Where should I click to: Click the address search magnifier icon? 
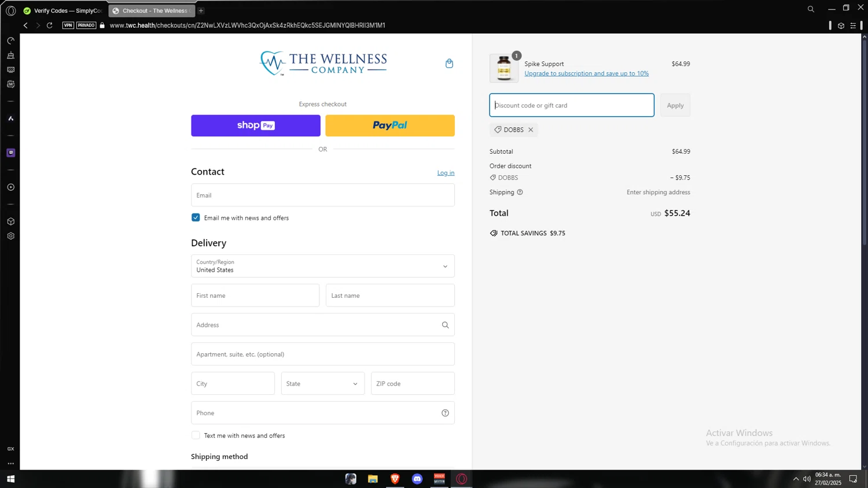point(445,325)
